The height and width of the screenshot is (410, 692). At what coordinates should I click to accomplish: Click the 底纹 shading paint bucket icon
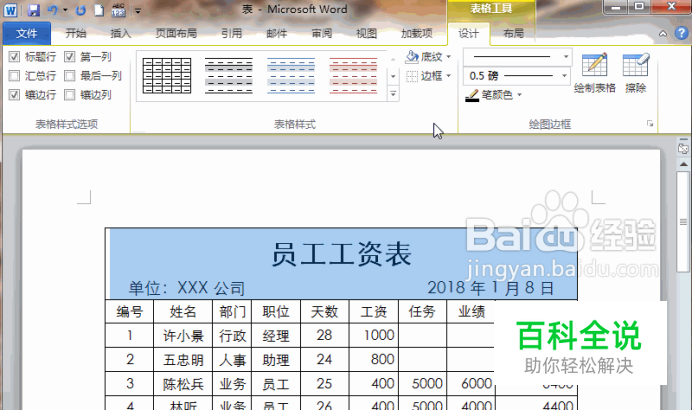pyautogui.click(x=411, y=56)
